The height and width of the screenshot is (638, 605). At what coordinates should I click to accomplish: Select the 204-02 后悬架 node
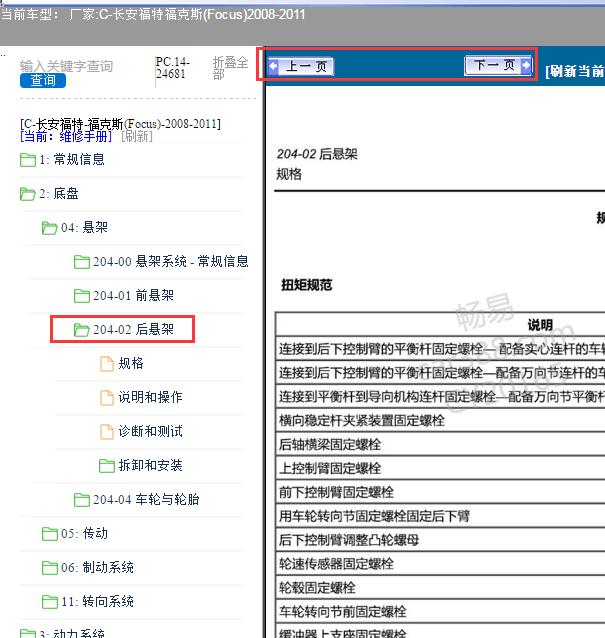(133, 330)
